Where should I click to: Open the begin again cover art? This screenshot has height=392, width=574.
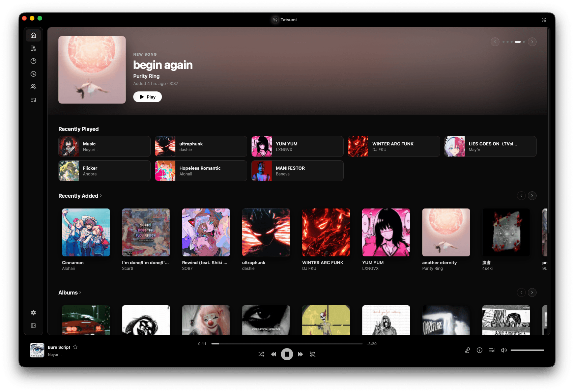coord(92,70)
